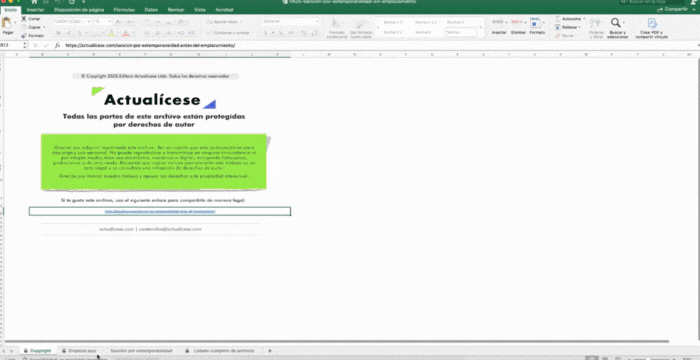Toggle bold formatting
The height and width of the screenshot is (360, 700).
click(58, 33)
